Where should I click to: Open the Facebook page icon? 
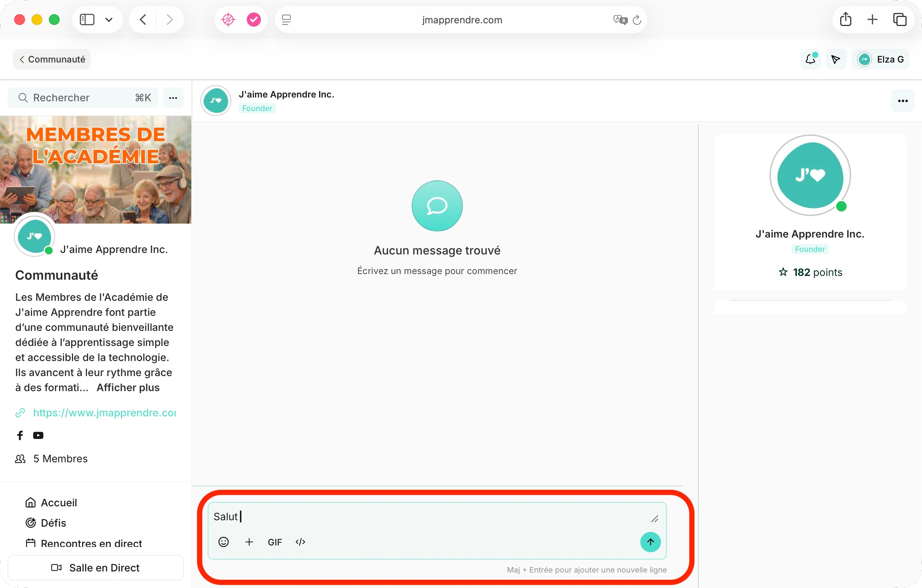[20, 435]
